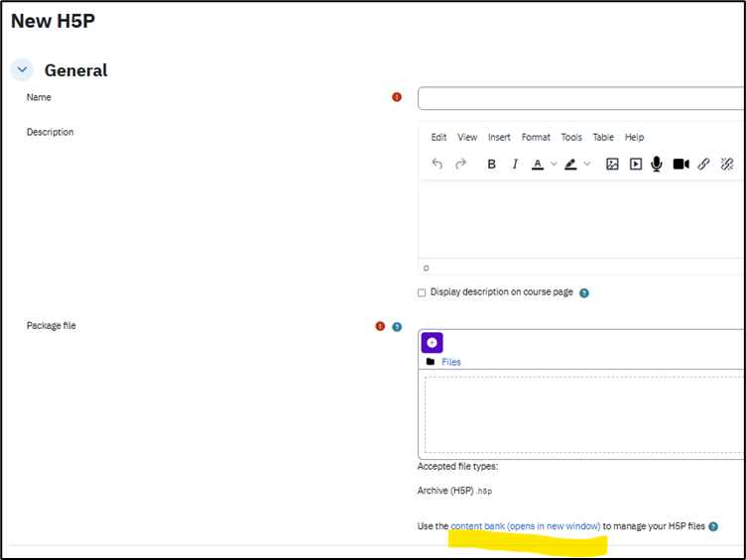Click the record video camera icon

[681, 165]
